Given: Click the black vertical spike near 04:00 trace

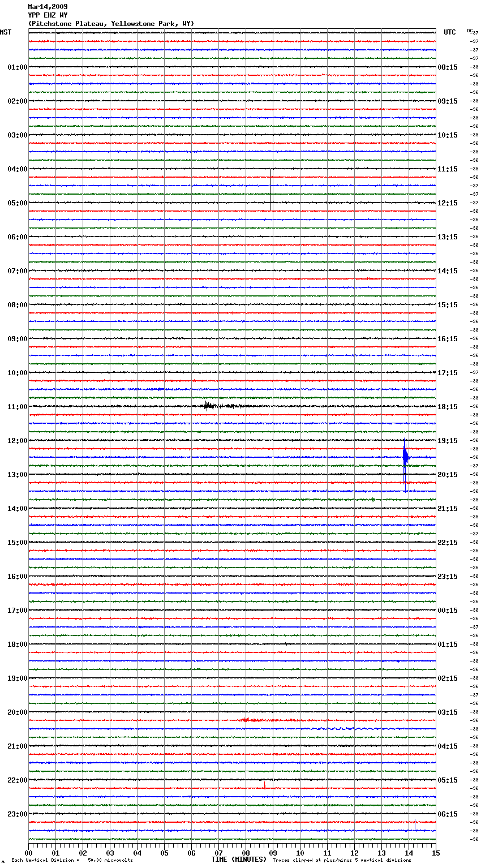Looking at the screenshot, I should [x=271, y=190].
